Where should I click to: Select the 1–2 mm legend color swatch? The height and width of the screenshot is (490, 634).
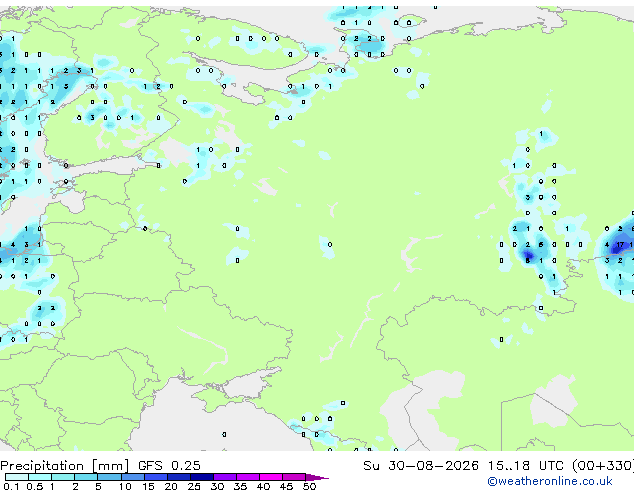click(63, 477)
